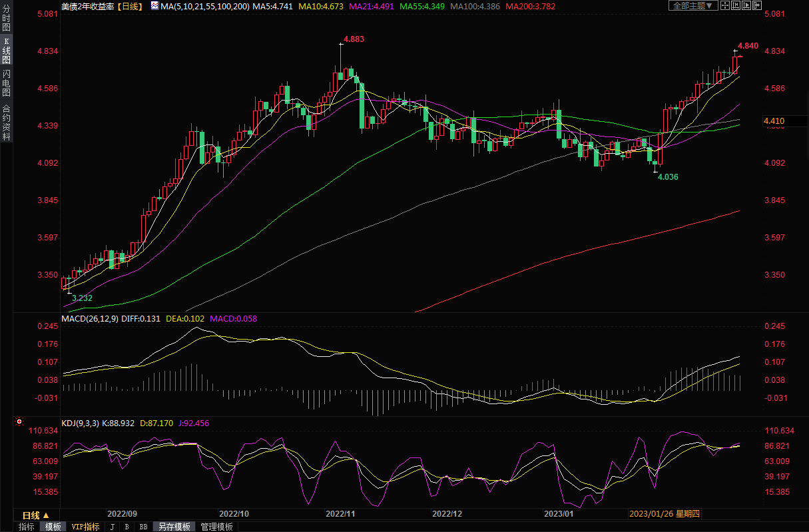This screenshot has height=532, width=809.
Task: Click the MA indicator chart icon
Action: click(x=154, y=6)
